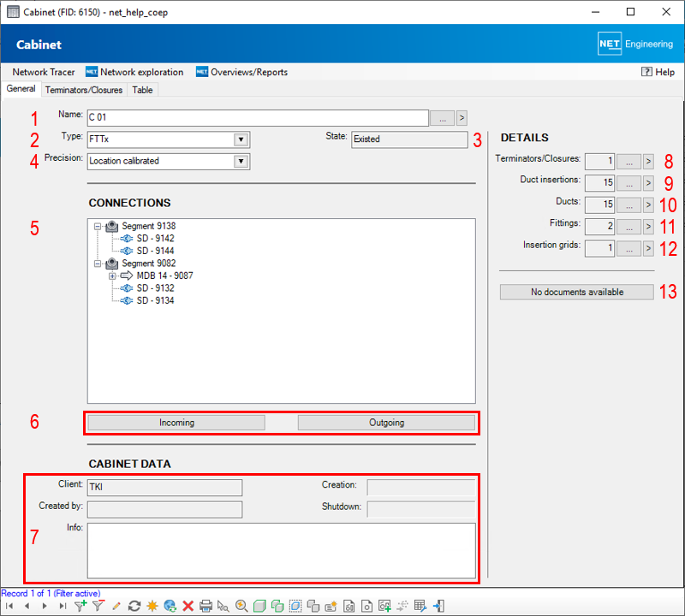Open the Help link
Viewport: 685px width, 616px height.
[658, 72]
